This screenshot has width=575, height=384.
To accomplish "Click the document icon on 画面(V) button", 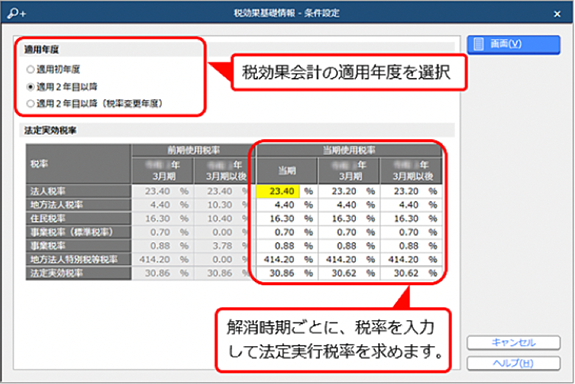I will [x=479, y=44].
